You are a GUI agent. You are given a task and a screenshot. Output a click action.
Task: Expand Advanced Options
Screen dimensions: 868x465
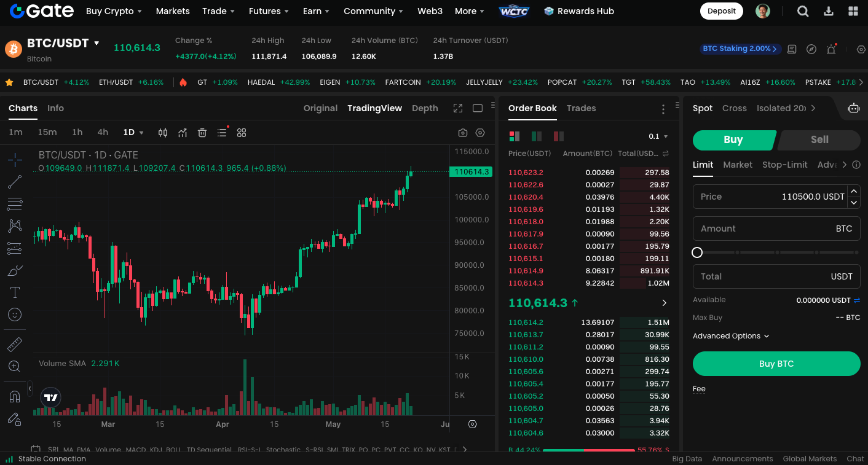731,336
